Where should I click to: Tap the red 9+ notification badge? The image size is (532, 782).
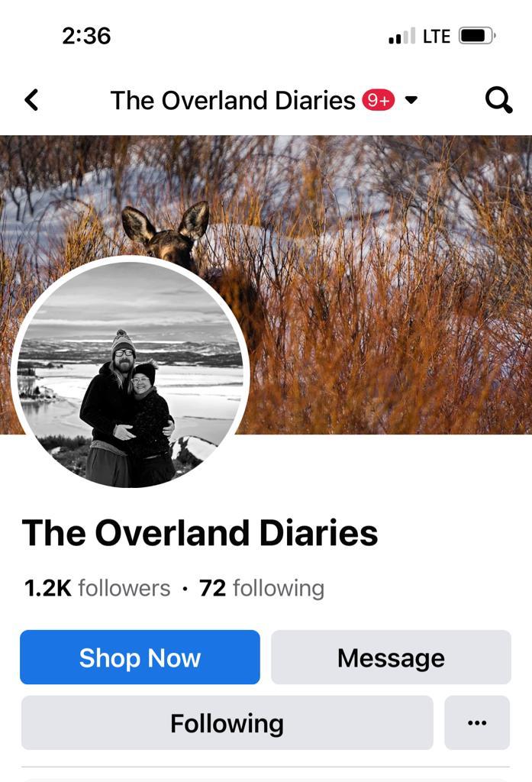(x=379, y=100)
